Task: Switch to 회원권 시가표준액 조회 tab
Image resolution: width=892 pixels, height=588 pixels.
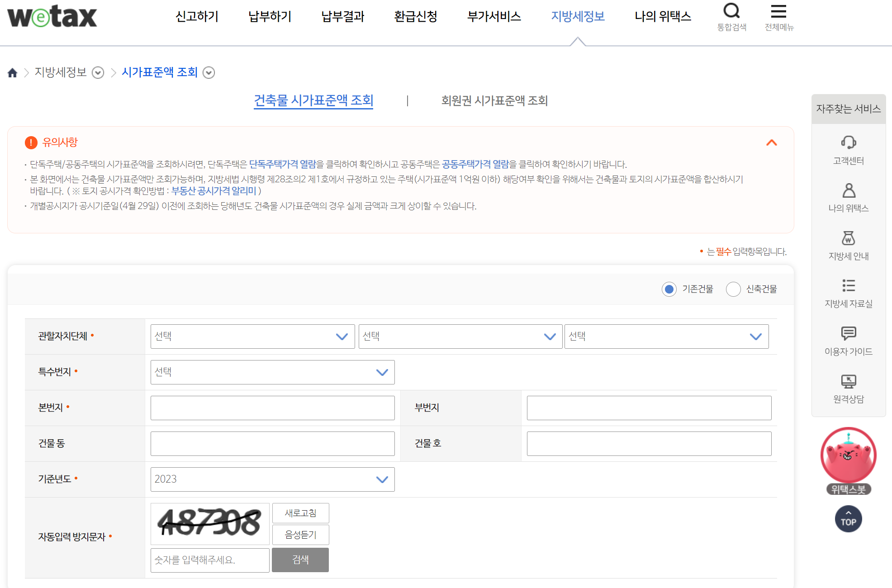Action: (494, 100)
